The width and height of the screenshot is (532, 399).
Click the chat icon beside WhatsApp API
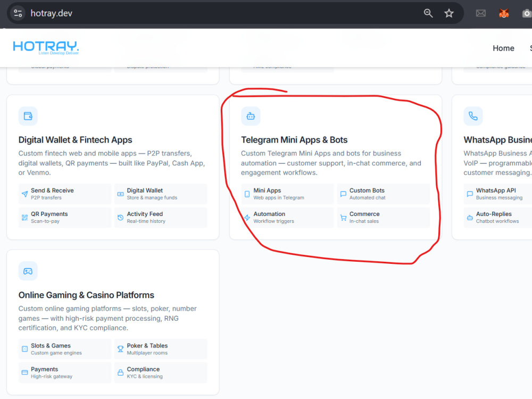point(470,194)
